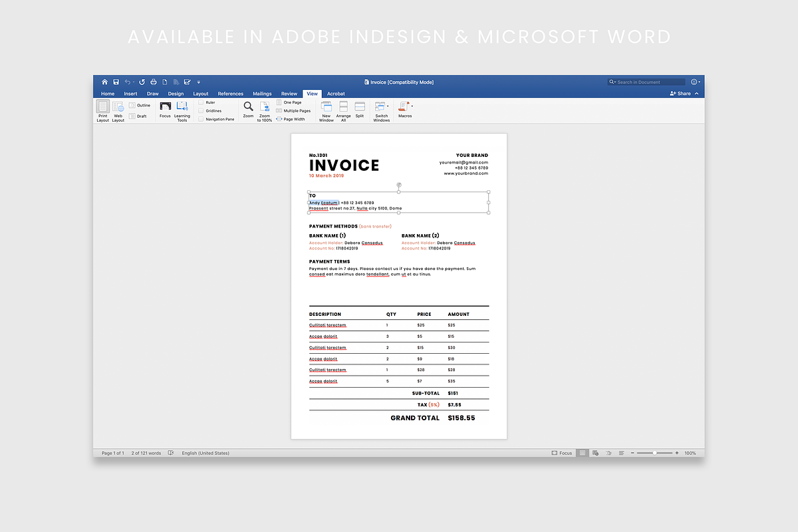Click the INVOICE heading in the document
The image size is (798, 532).
tap(344, 166)
